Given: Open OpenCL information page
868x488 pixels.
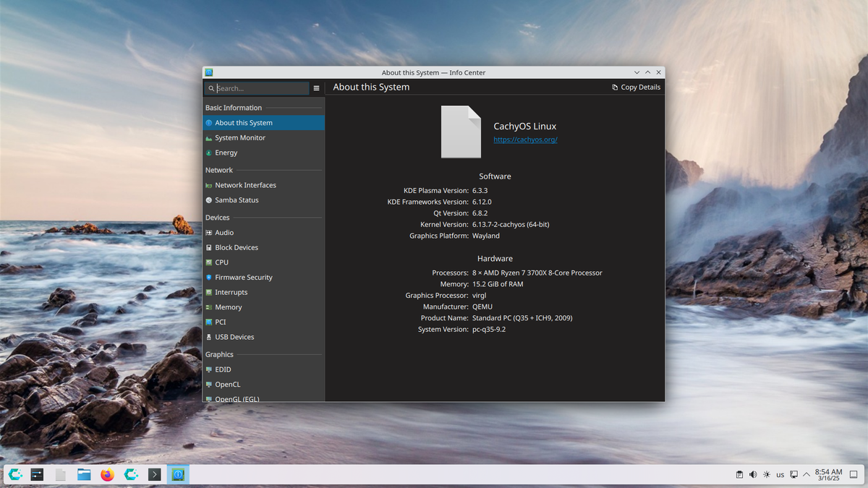Looking at the screenshot, I should point(263,385).
